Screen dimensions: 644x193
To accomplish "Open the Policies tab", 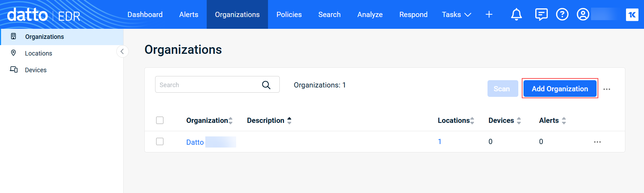I will pos(289,15).
